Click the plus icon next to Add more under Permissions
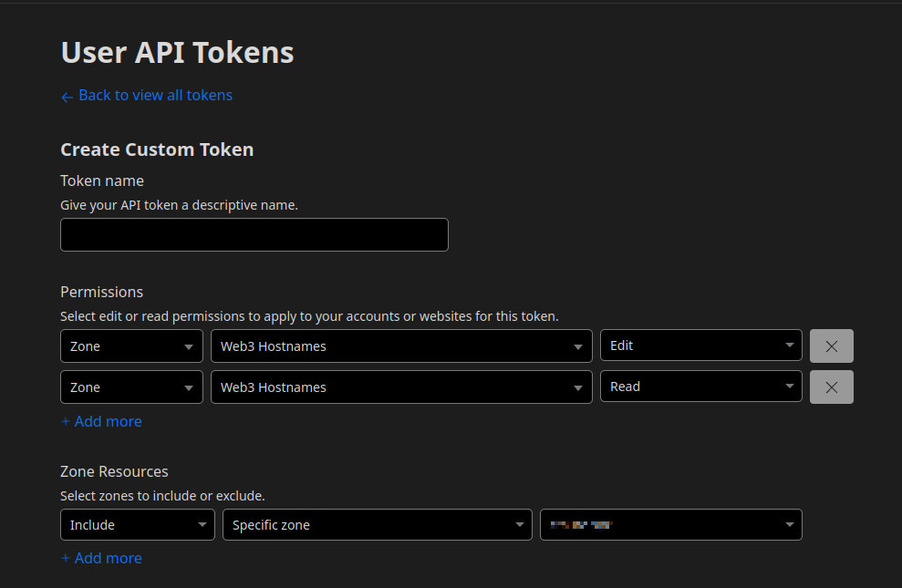 [65, 421]
